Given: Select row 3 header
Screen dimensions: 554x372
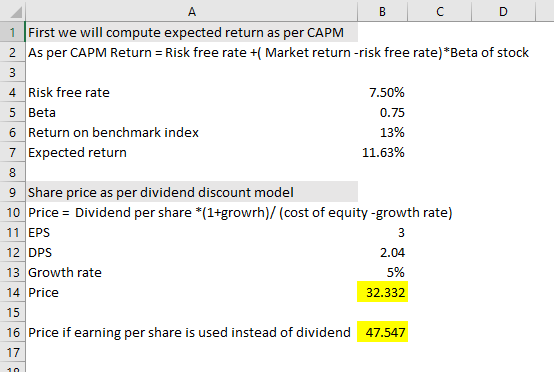Looking at the screenshot, I should point(12,72).
